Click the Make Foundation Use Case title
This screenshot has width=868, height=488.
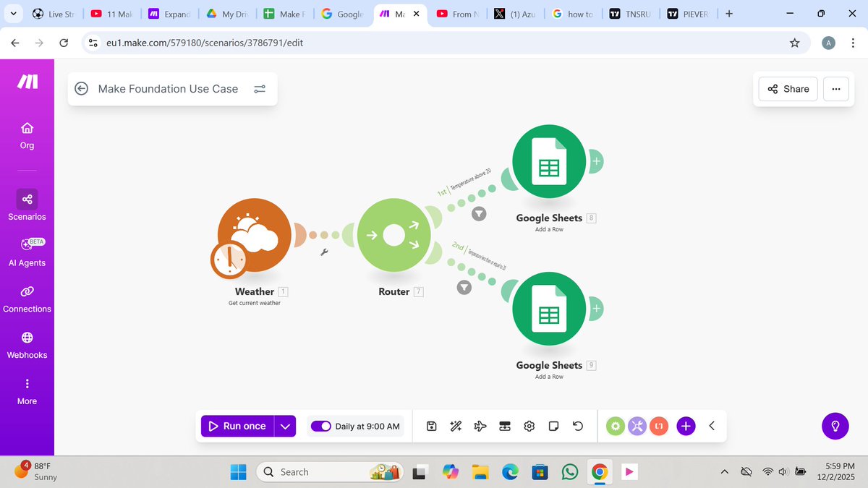(x=168, y=89)
